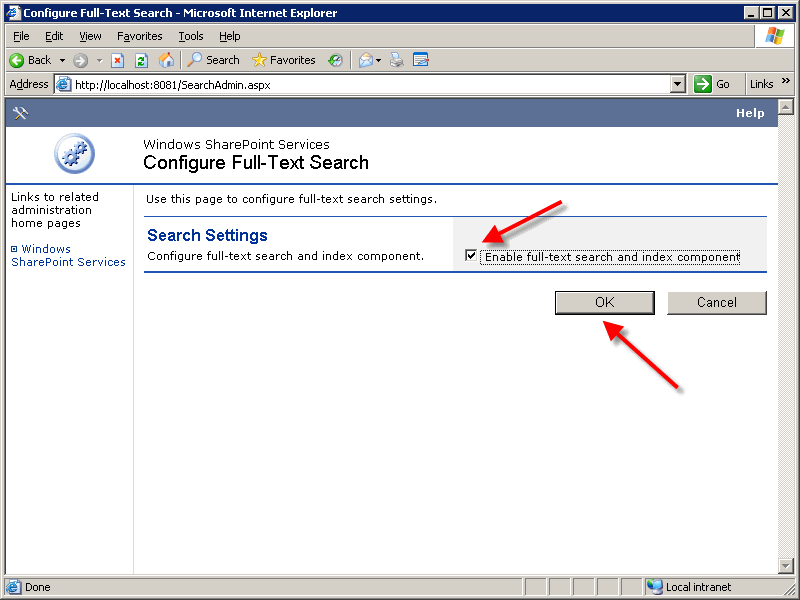Open the Mail button dropdown arrow

[x=379, y=61]
